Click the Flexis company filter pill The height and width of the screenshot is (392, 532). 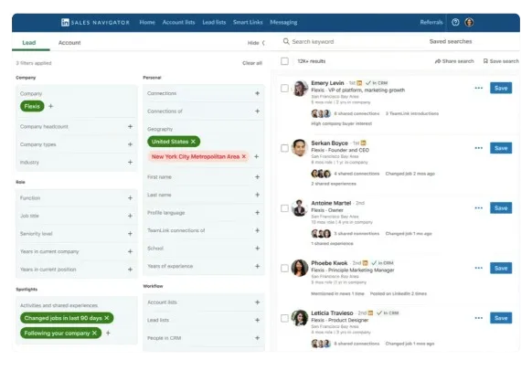coord(32,106)
